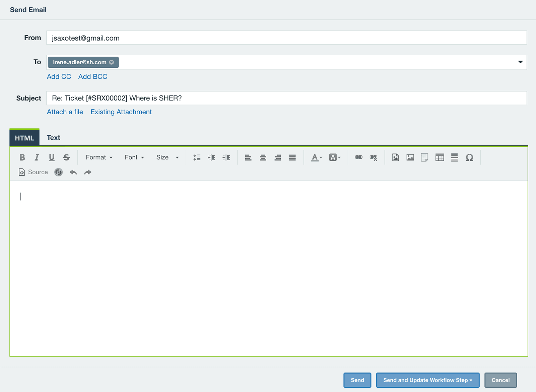Viewport: 536px width, 392px height.
Task: Remove link with the unlink icon
Action: [x=374, y=157]
